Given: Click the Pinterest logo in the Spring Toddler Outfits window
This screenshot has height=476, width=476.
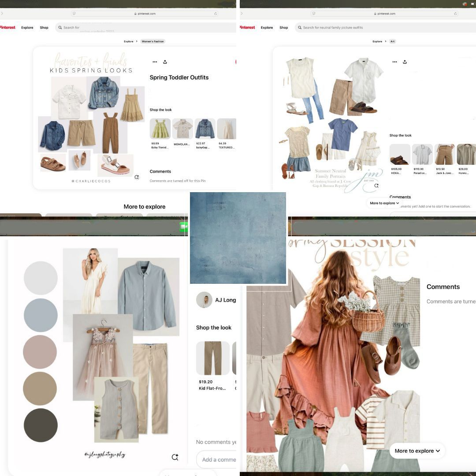Looking at the screenshot, I should tap(7, 27).
